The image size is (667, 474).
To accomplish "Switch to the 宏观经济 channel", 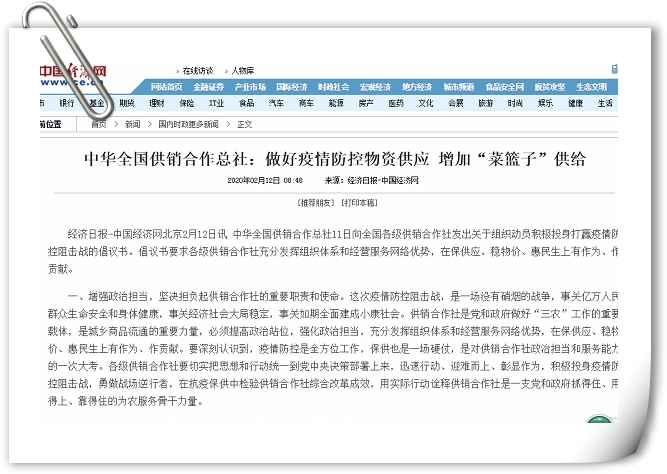I will pyautogui.click(x=375, y=87).
